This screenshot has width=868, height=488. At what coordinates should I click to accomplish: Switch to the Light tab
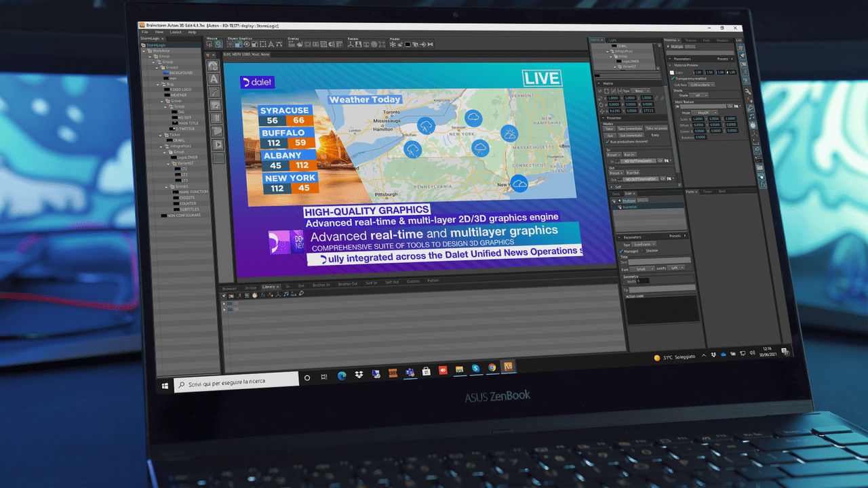(612, 40)
